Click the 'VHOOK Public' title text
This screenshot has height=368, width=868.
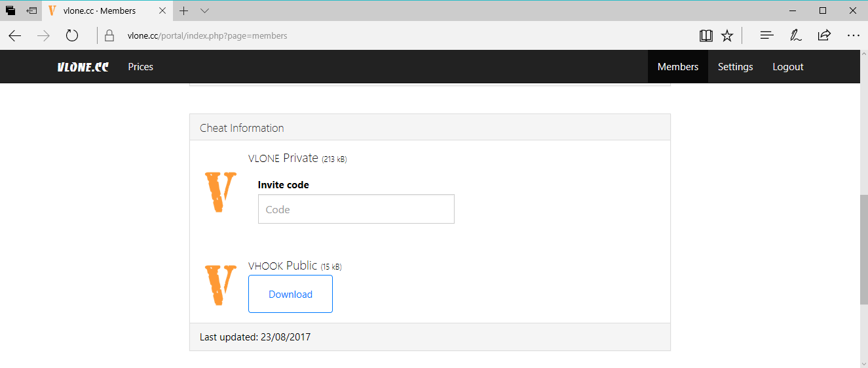tap(283, 266)
